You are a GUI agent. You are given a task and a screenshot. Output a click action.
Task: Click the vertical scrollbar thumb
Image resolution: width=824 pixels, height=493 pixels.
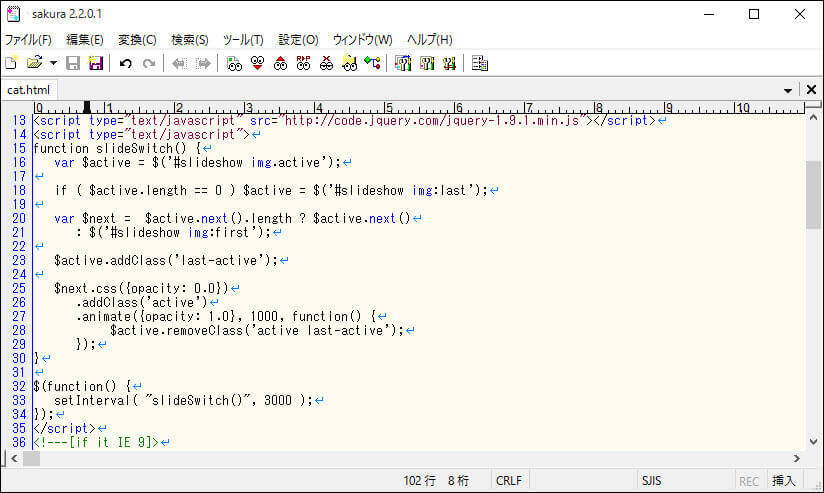point(813,194)
